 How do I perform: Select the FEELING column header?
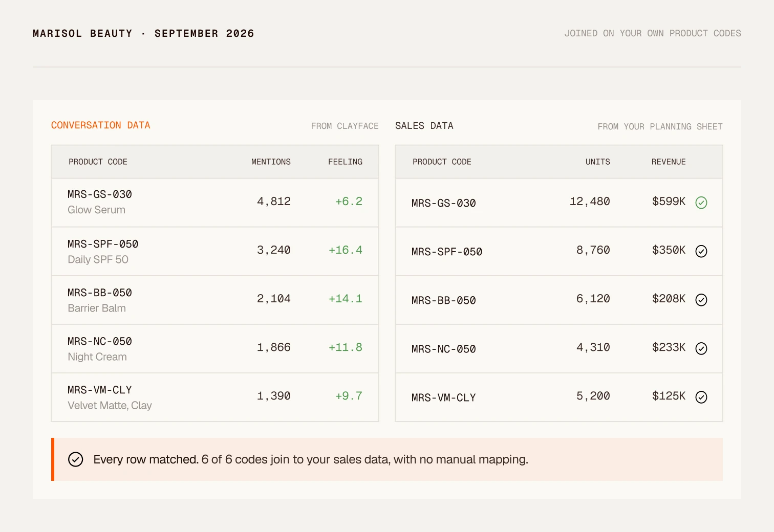point(345,162)
